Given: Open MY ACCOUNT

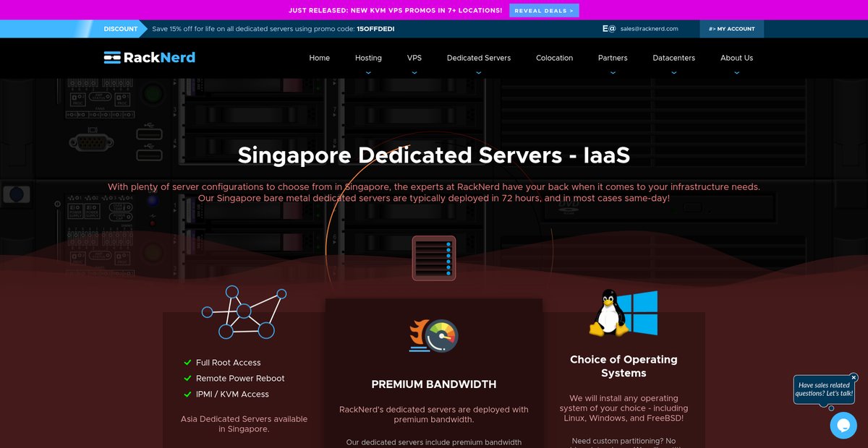Looking at the screenshot, I should (731, 29).
